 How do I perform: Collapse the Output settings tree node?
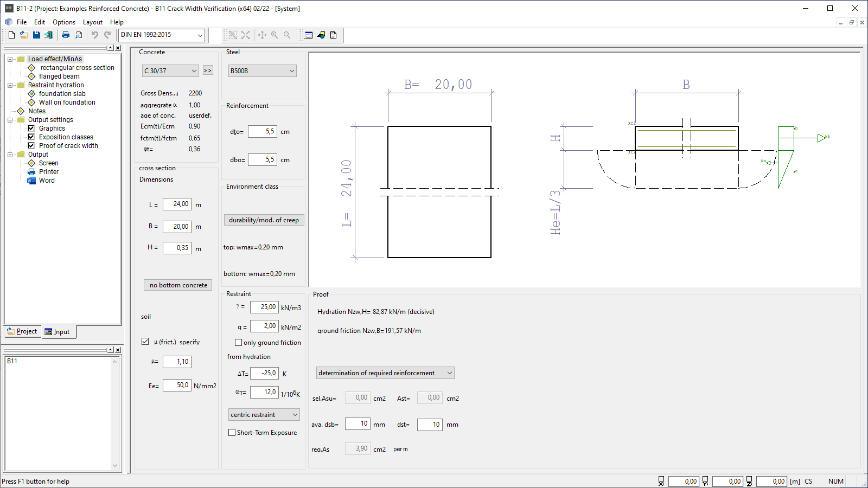point(10,120)
